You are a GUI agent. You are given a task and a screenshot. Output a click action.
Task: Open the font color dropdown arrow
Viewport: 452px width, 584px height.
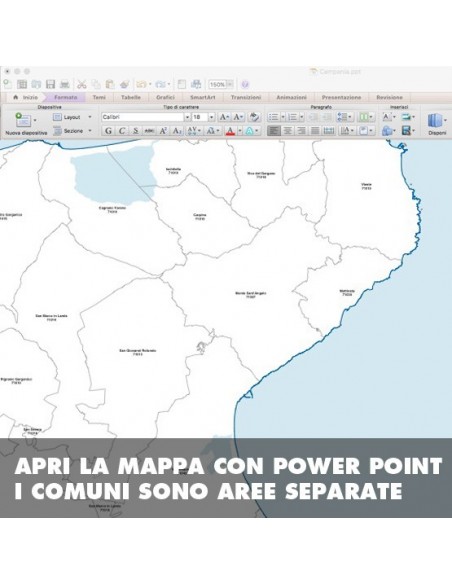point(240,131)
